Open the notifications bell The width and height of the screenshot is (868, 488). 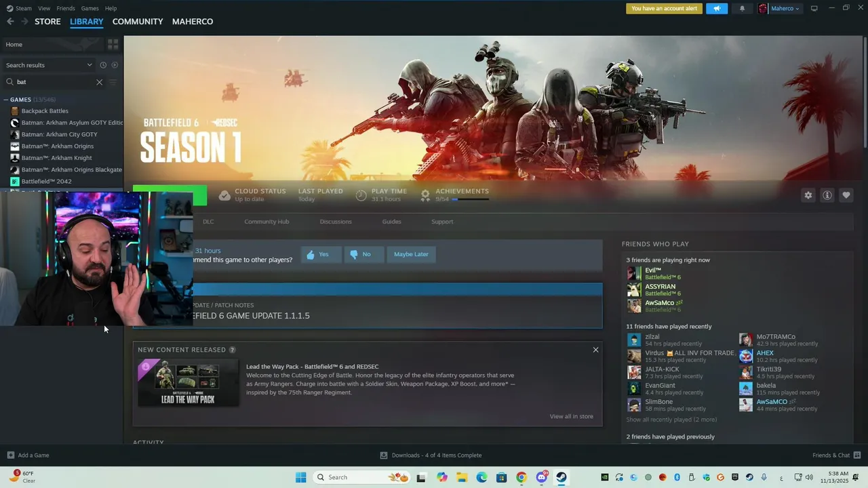(x=742, y=9)
